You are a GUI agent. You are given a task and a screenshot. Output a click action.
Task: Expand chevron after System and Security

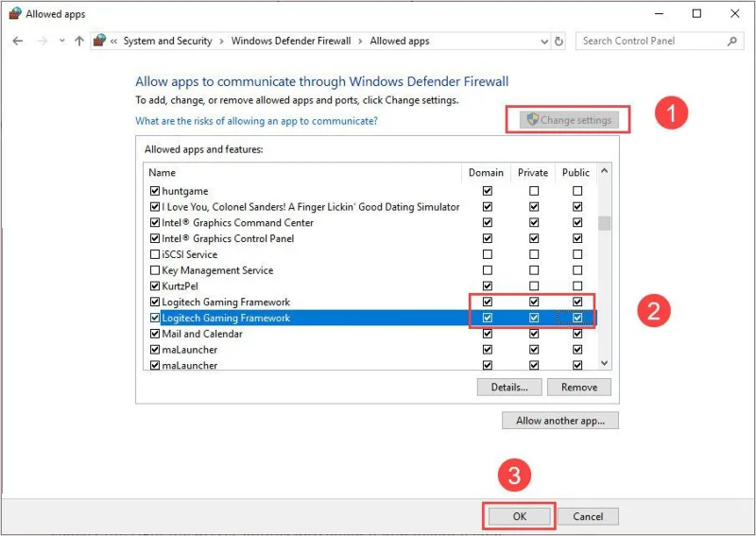(x=221, y=42)
